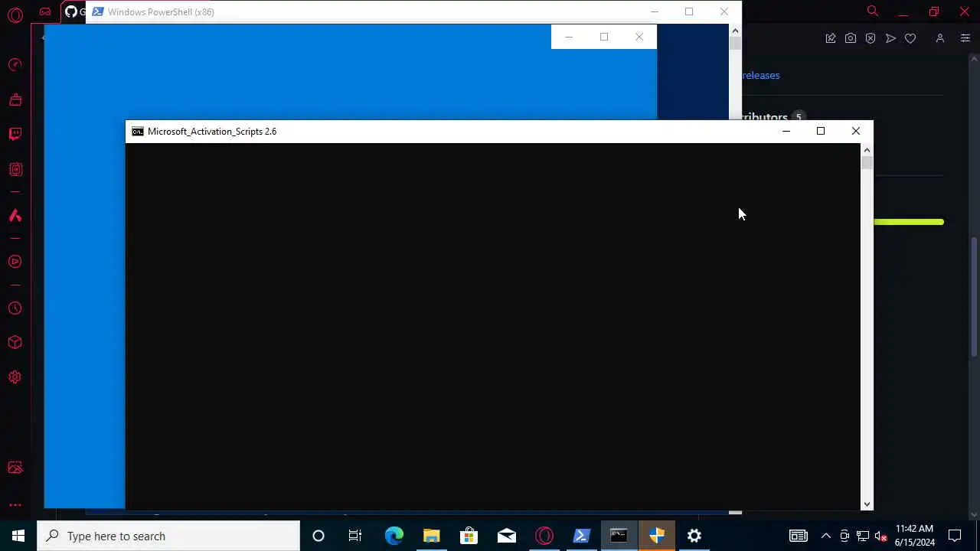980x551 pixels.
Task: Click the heart bookmark icon in Opera toolbar
Action: point(910,38)
